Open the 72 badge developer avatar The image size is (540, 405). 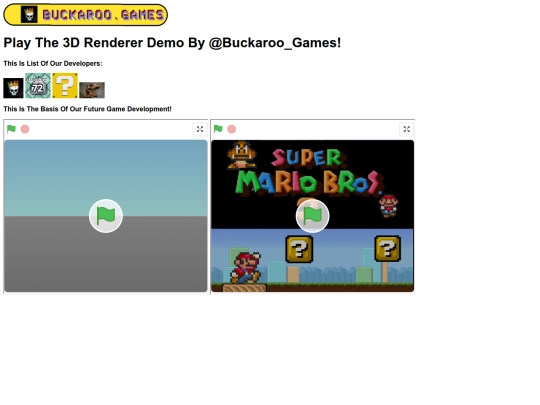click(38, 85)
